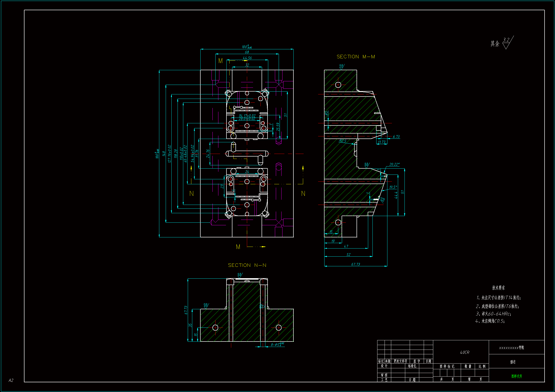Click the A2 sheet size label

pos(11,380)
